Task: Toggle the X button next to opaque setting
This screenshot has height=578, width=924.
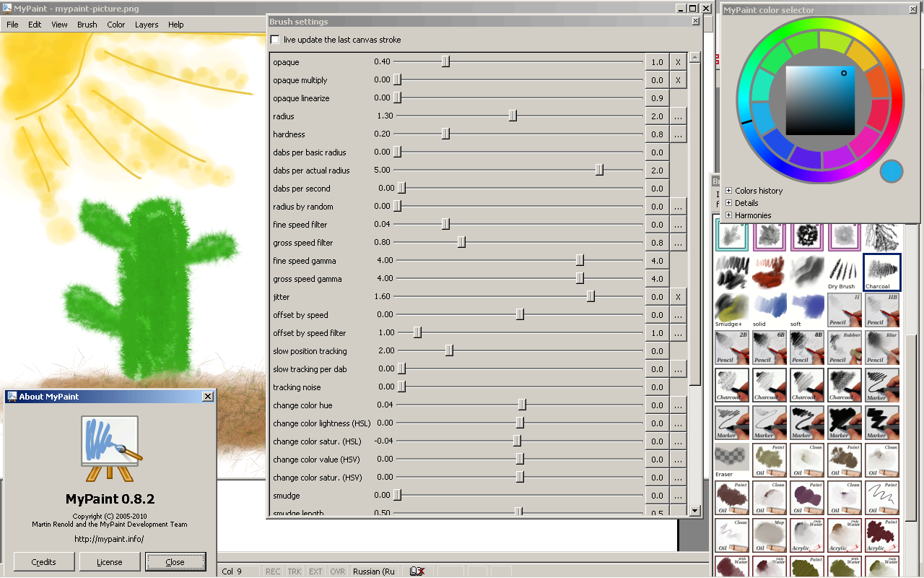Action: (677, 61)
